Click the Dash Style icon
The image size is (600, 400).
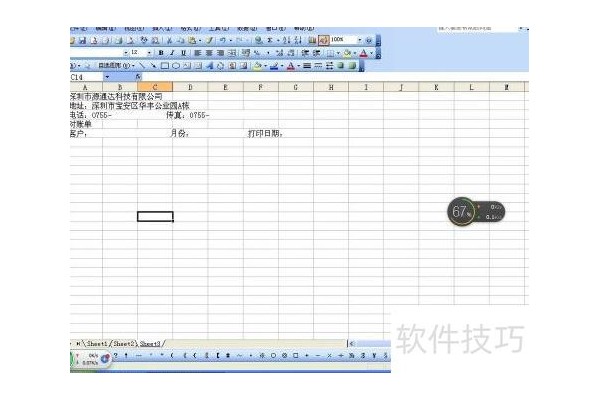(x=318, y=66)
